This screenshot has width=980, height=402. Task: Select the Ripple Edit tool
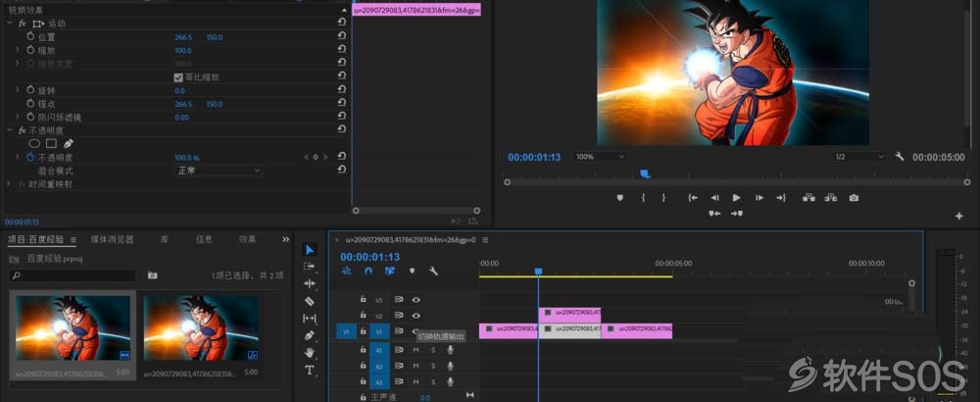coord(310,283)
